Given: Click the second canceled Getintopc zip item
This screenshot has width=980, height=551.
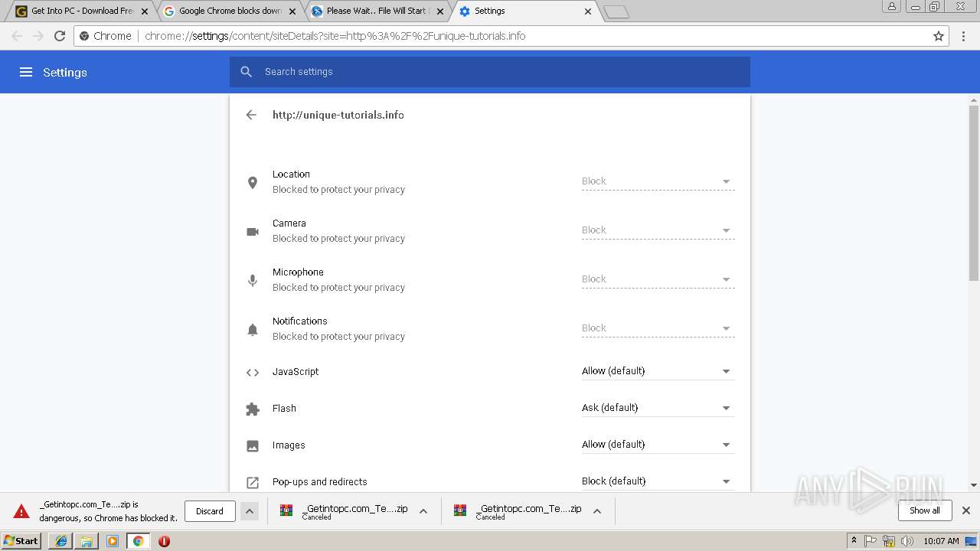Looking at the screenshot, I should (x=519, y=511).
